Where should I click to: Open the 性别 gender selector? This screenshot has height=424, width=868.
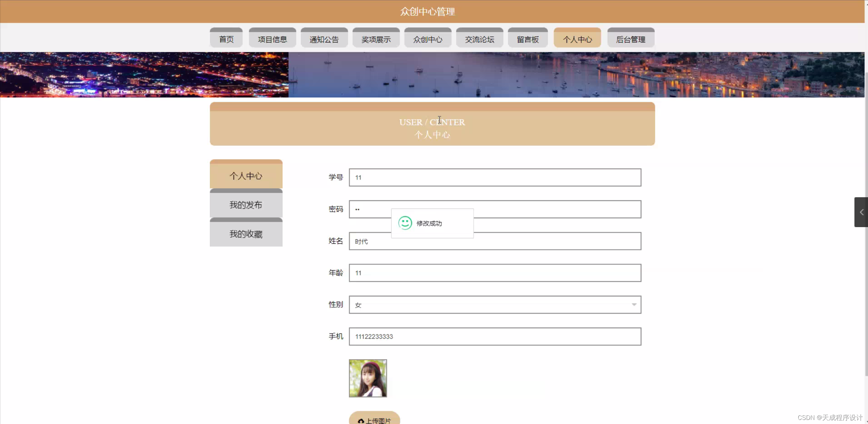[494, 305]
